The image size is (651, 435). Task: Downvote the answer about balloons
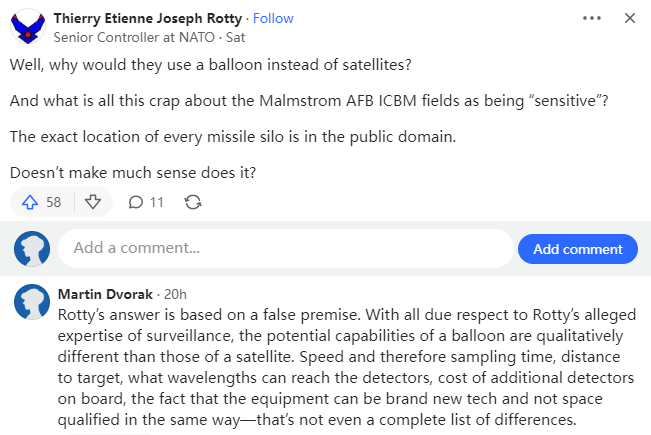(93, 202)
